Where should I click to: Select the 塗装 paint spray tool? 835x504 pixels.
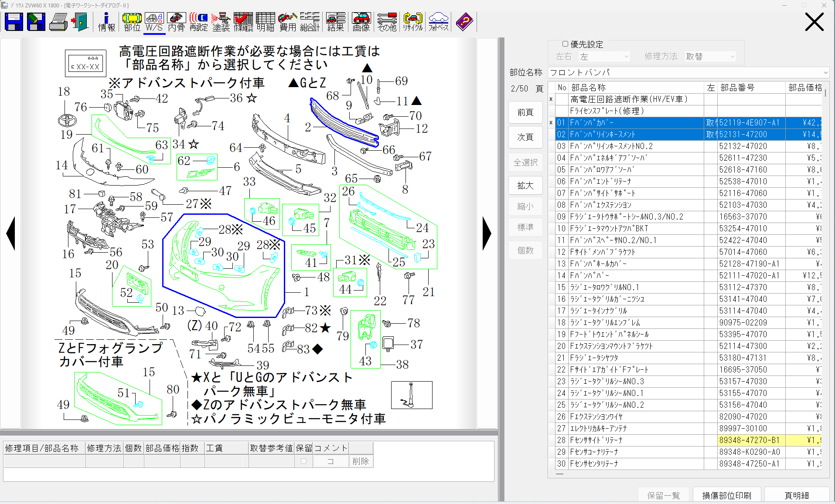coord(221,22)
